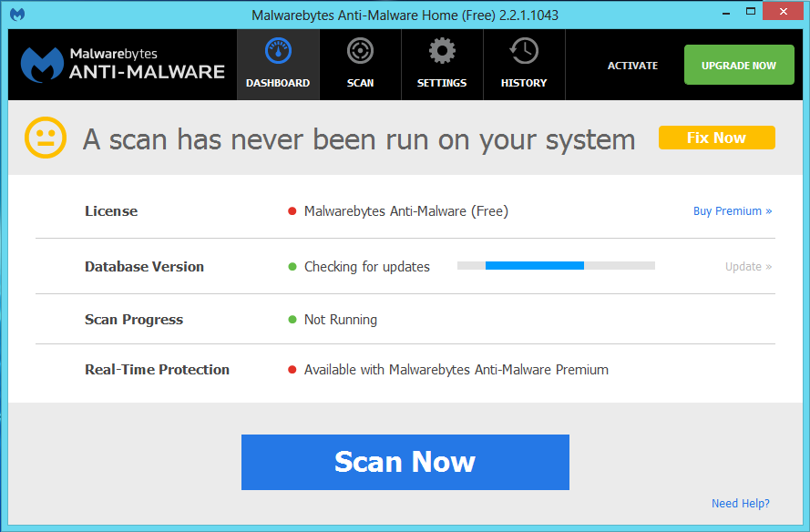810x532 pixels.
Task: Click the red Real-Time Protection status dot
Action: coord(292,370)
